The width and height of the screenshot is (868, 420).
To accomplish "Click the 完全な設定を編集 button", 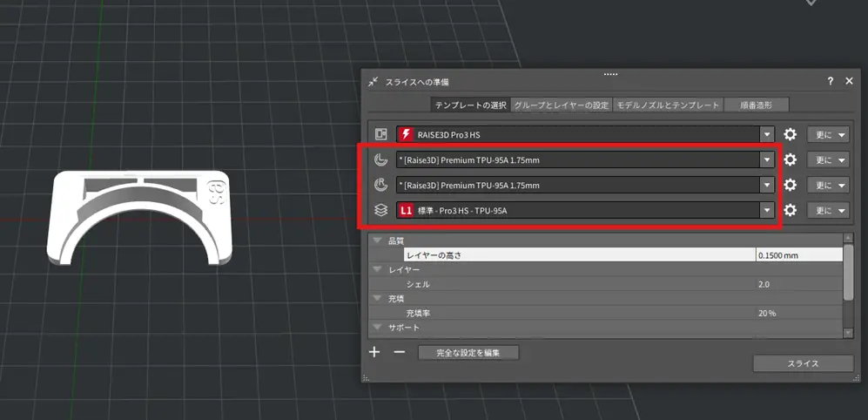I will 469,353.
